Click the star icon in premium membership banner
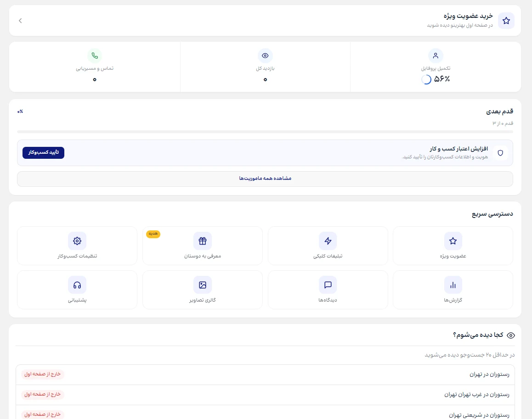This screenshot has width=532, height=419. click(x=506, y=21)
